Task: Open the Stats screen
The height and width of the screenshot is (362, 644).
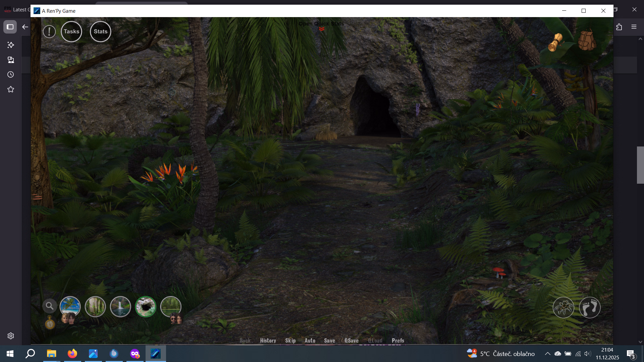Action: (101, 32)
